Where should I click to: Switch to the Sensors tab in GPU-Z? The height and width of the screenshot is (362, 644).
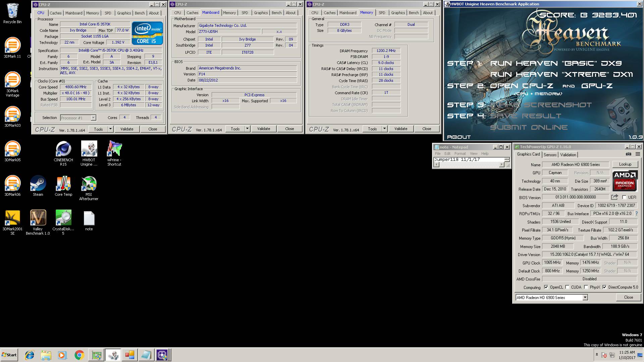(x=550, y=155)
